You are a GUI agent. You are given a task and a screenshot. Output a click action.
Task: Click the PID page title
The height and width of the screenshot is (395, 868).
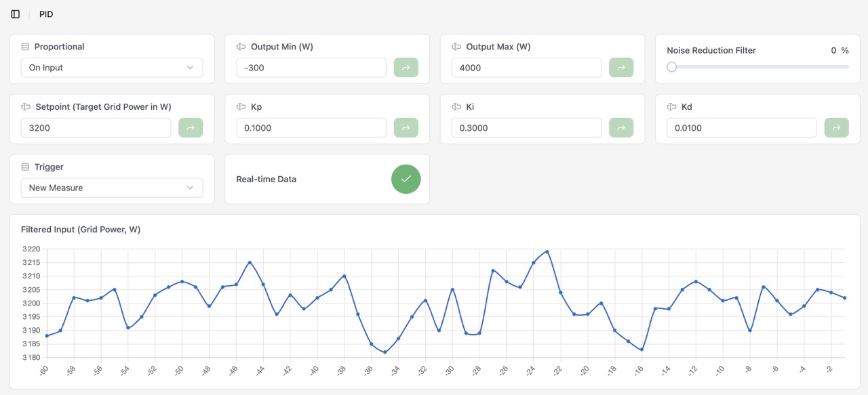(x=46, y=14)
